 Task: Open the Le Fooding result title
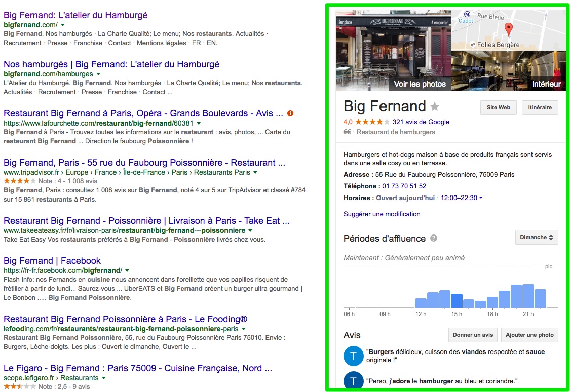[x=126, y=319]
